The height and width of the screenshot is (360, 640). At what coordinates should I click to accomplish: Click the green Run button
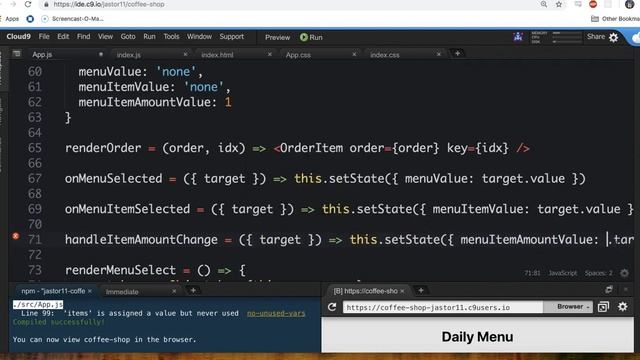coord(311,38)
